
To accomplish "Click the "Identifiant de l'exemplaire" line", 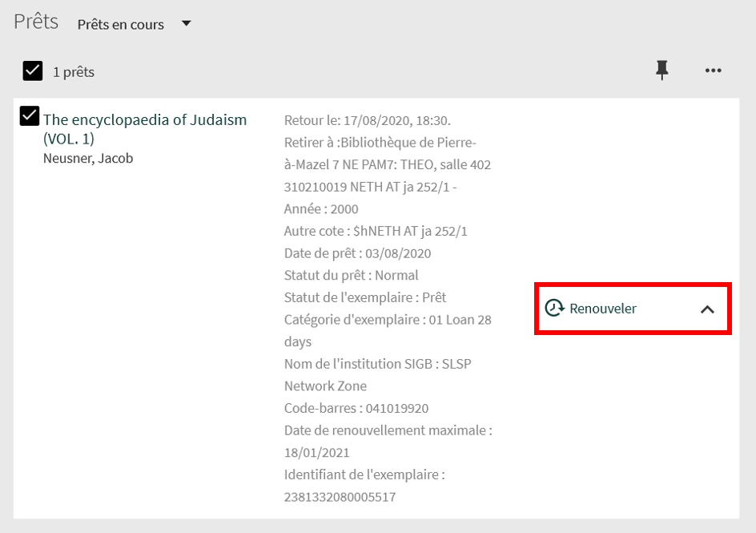I will click(364, 474).
